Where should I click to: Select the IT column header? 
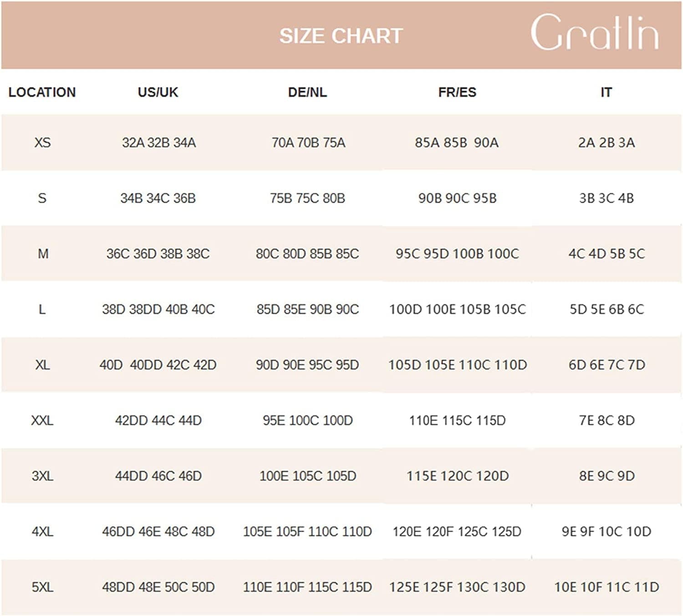click(x=606, y=92)
